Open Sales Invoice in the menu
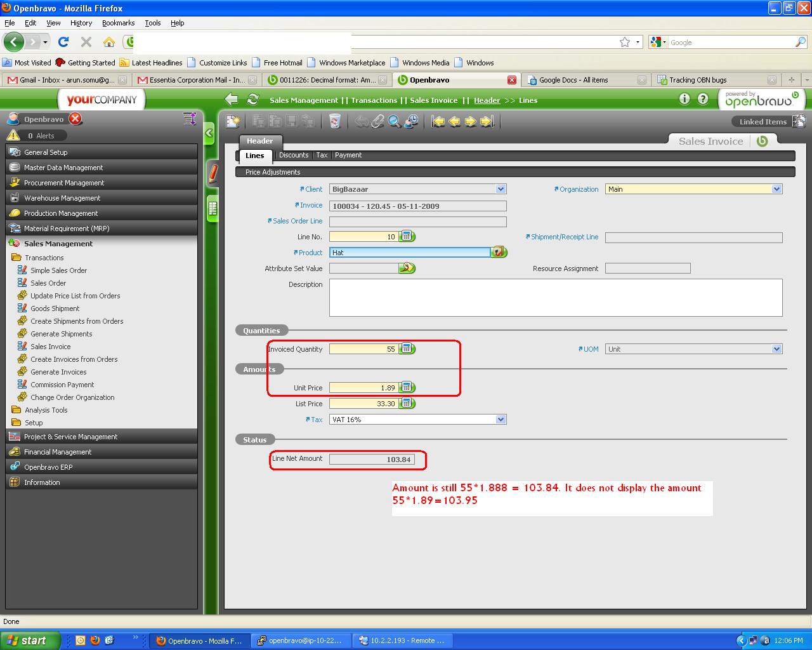 click(51, 347)
